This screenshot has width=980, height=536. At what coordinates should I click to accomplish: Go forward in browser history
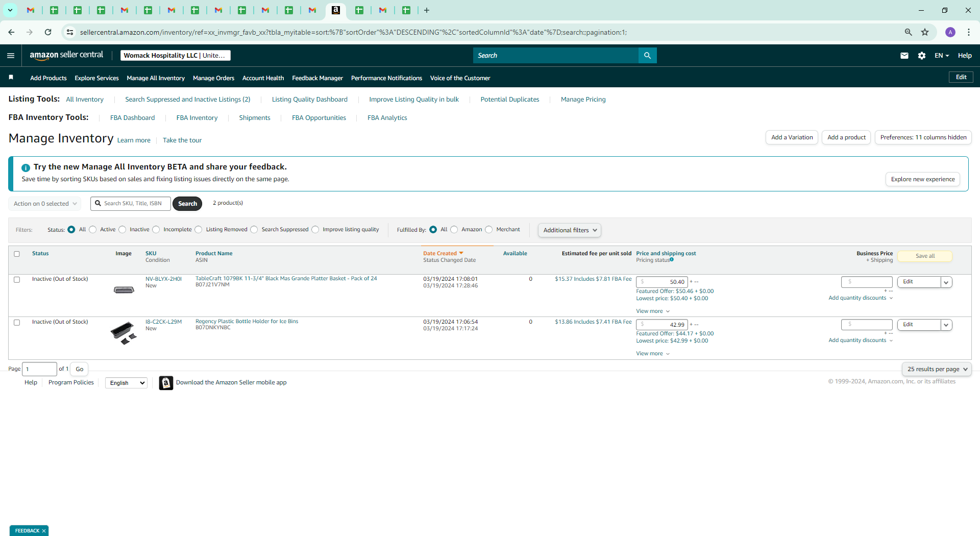[x=30, y=32]
